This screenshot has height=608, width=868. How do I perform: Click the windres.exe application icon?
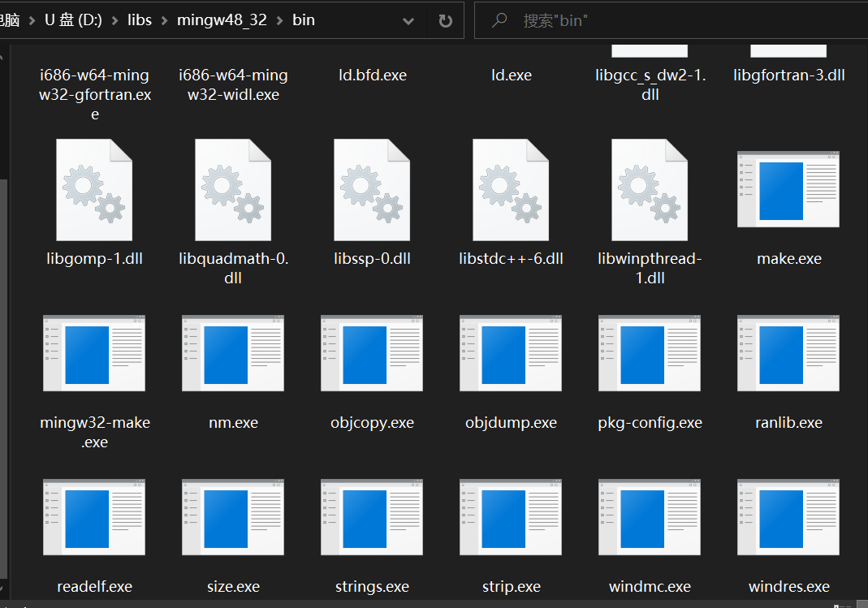coord(788,517)
